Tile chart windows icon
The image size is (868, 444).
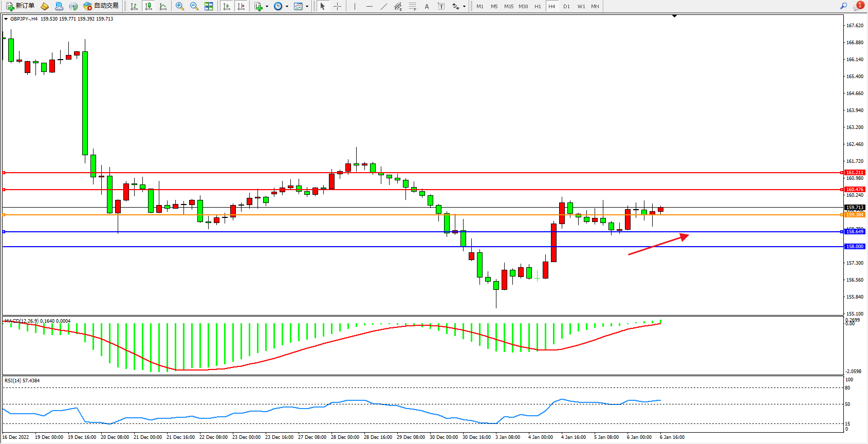[x=209, y=6]
